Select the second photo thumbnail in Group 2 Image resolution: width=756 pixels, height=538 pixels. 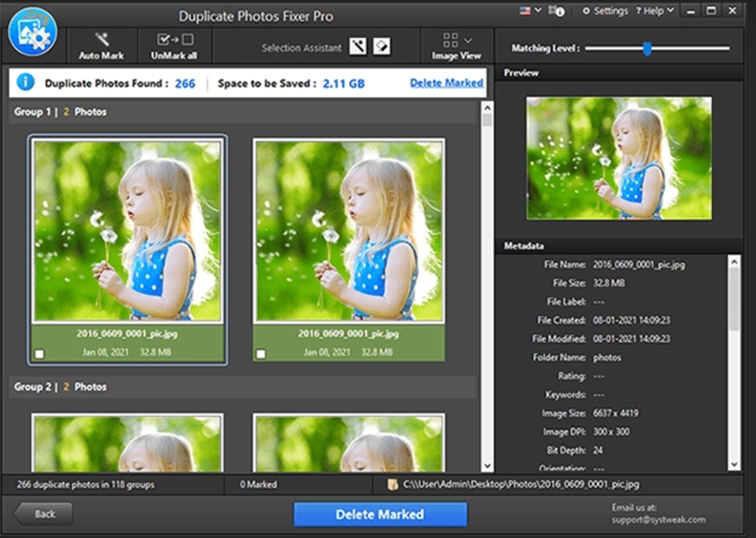(349, 443)
